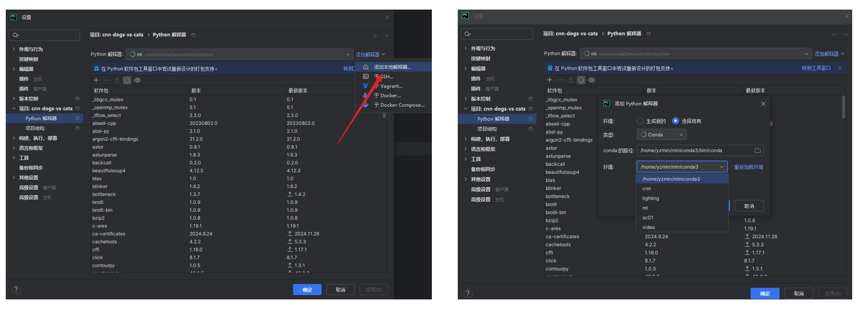Dismiss the packaging banner with its X icon
Screen dimensions: 868x309
[840, 68]
